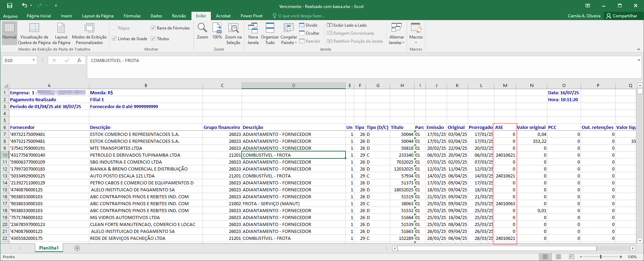Open the Fórmulas ribbon tab

[132, 16]
